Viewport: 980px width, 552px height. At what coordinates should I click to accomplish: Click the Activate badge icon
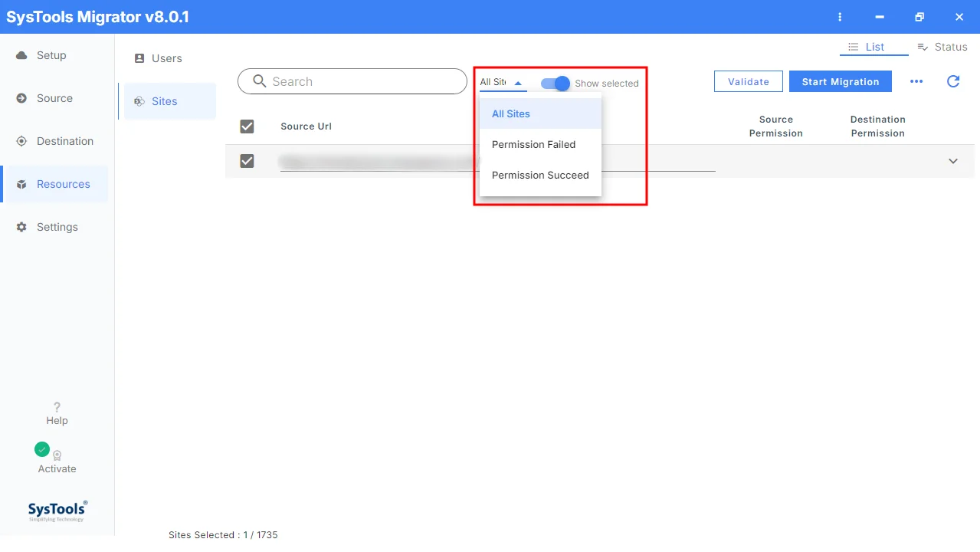tap(57, 455)
